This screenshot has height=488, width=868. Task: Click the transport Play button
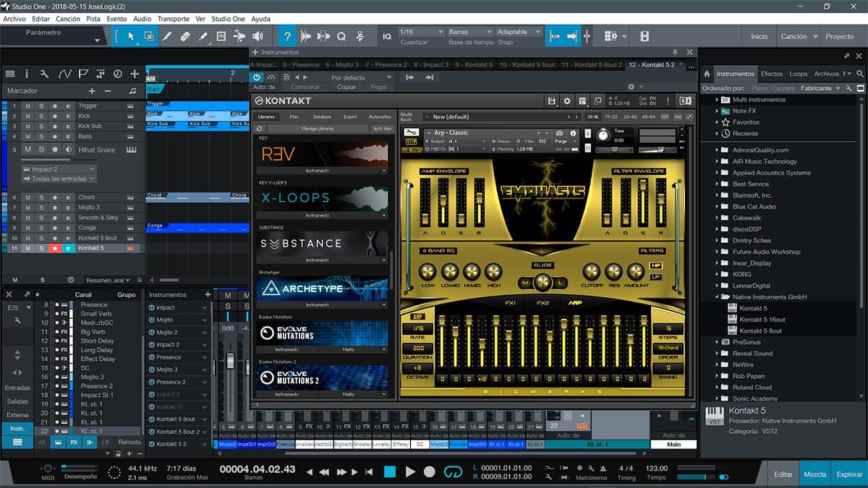(410, 471)
